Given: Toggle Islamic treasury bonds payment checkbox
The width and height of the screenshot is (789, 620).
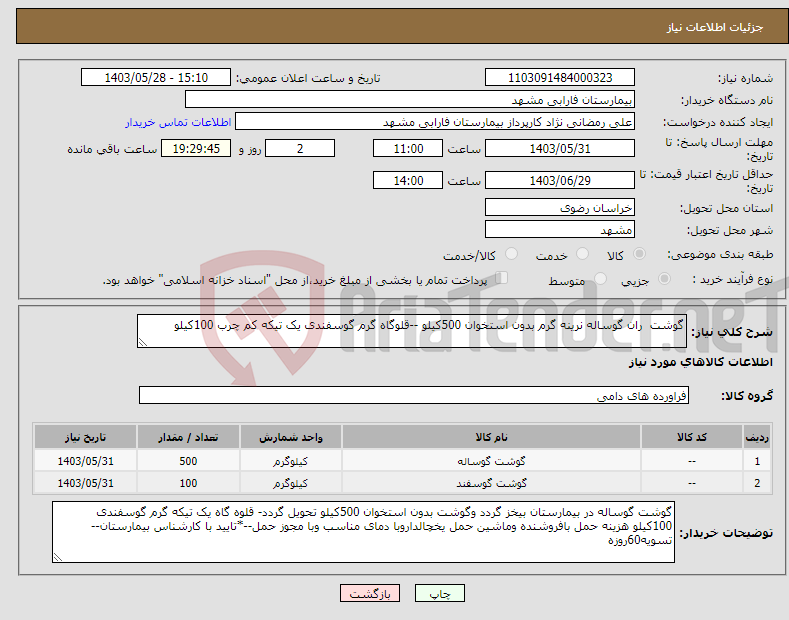Looking at the screenshot, I should 502,278.
